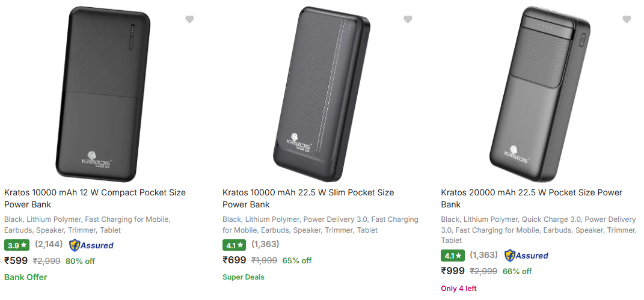Image resolution: width=644 pixels, height=300 pixels.
Task: Add Kratos 20000 mAh power bank to wishlist
Action: click(x=627, y=19)
